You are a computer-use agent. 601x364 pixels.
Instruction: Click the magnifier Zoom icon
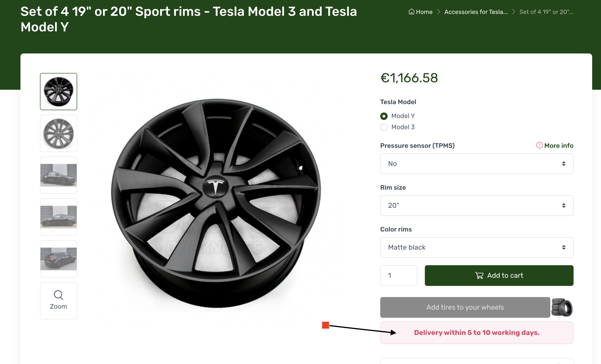(x=58, y=295)
